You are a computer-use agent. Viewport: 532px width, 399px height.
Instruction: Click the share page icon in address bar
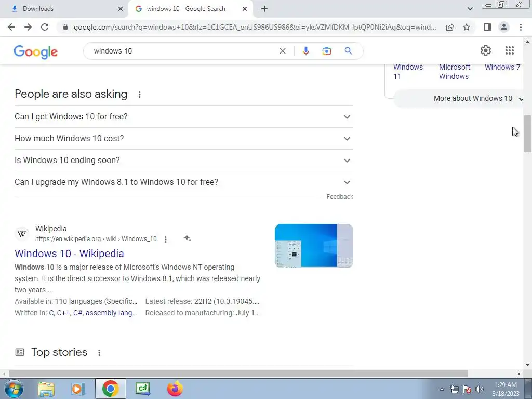click(x=450, y=27)
